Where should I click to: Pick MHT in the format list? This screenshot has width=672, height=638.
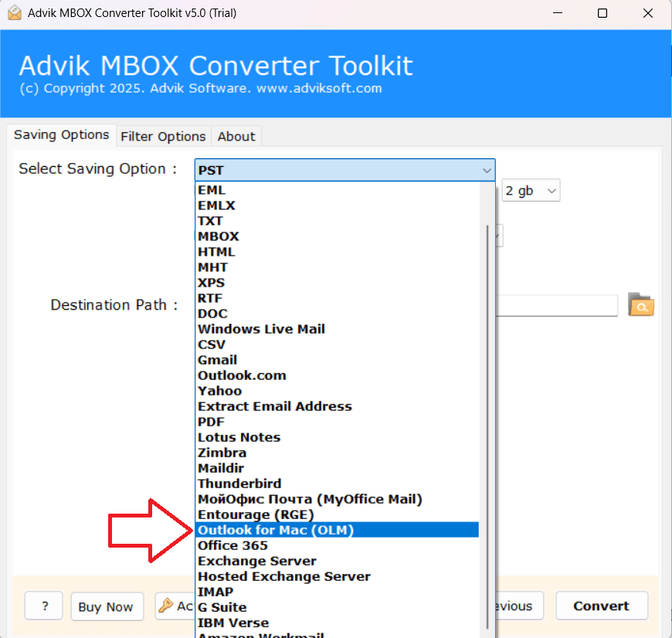pyautogui.click(x=337, y=267)
